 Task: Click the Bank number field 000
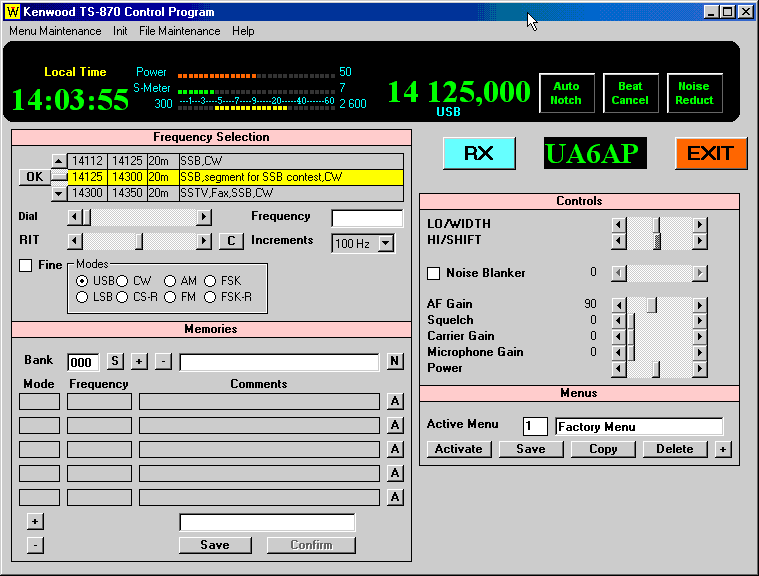point(83,362)
